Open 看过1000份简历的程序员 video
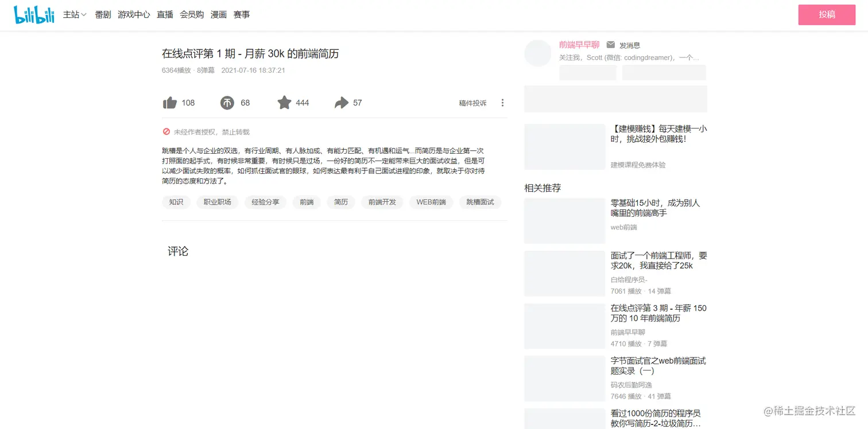Viewport: 868px width, 429px height. tap(656, 418)
